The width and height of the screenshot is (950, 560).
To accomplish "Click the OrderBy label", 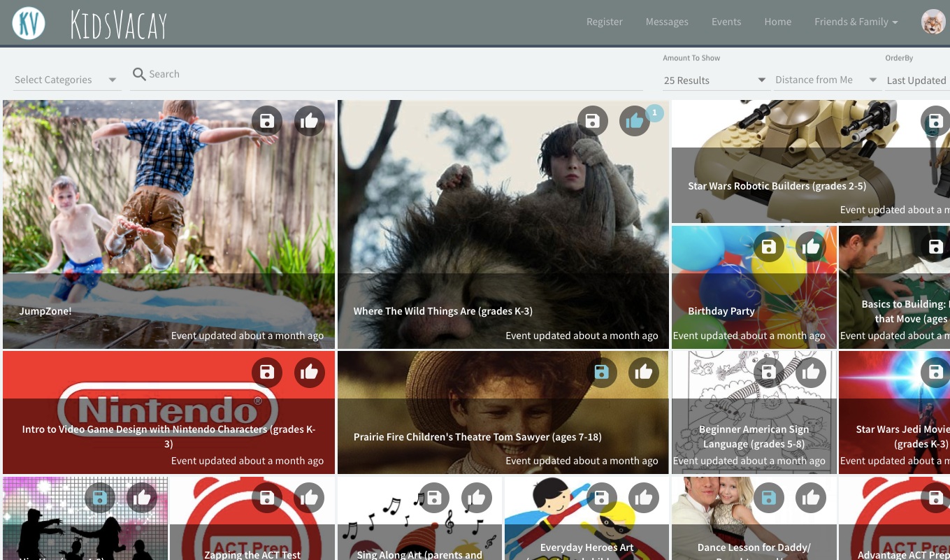I will [899, 58].
